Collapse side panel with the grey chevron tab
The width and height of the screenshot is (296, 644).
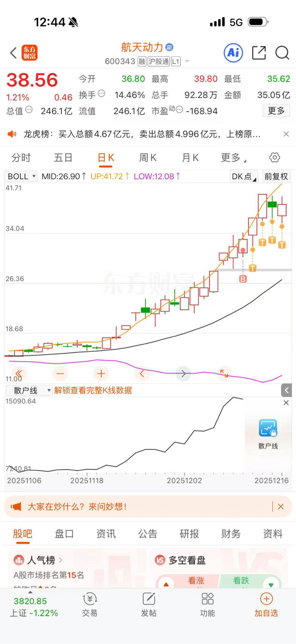point(286,390)
